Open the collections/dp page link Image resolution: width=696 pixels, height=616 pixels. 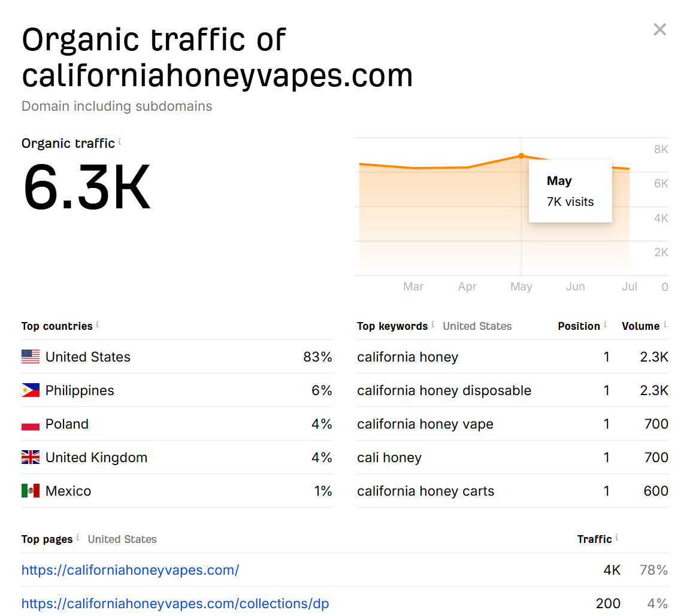point(175,603)
